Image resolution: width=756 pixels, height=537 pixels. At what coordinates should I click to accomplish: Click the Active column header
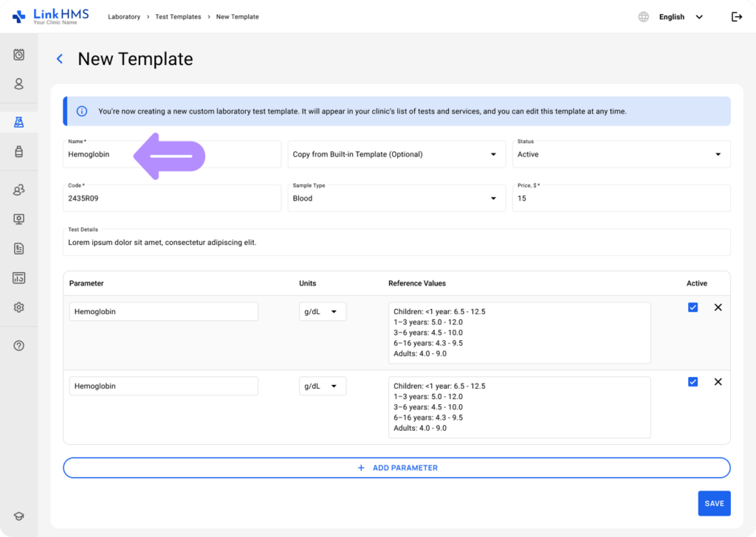(x=697, y=283)
